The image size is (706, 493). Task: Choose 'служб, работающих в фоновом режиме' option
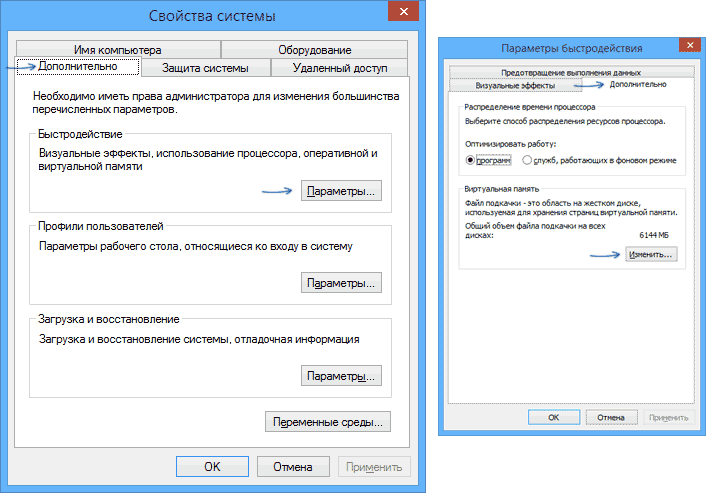tap(527, 160)
